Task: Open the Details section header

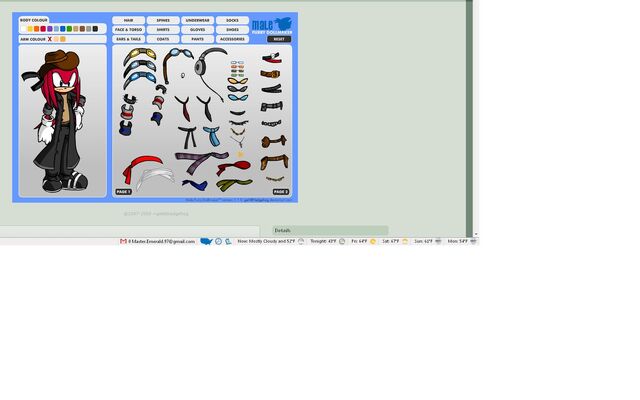Action: click(330, 231)
